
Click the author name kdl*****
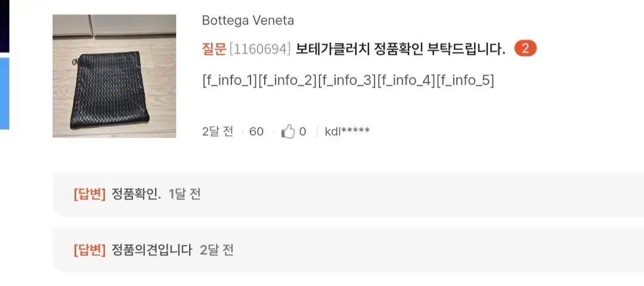[347, 131]
